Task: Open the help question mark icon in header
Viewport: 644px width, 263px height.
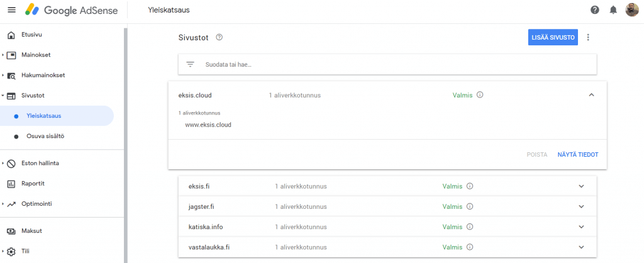Action: pos(595,10)
